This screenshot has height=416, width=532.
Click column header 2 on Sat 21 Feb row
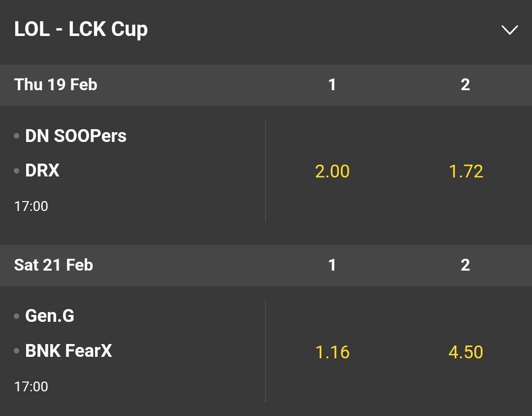coord(465,265)
